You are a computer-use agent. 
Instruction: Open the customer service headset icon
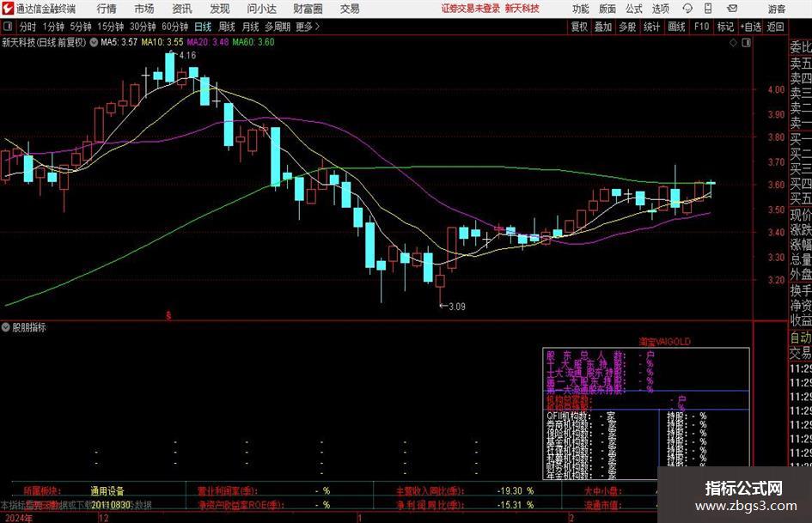tap(687, 9)
